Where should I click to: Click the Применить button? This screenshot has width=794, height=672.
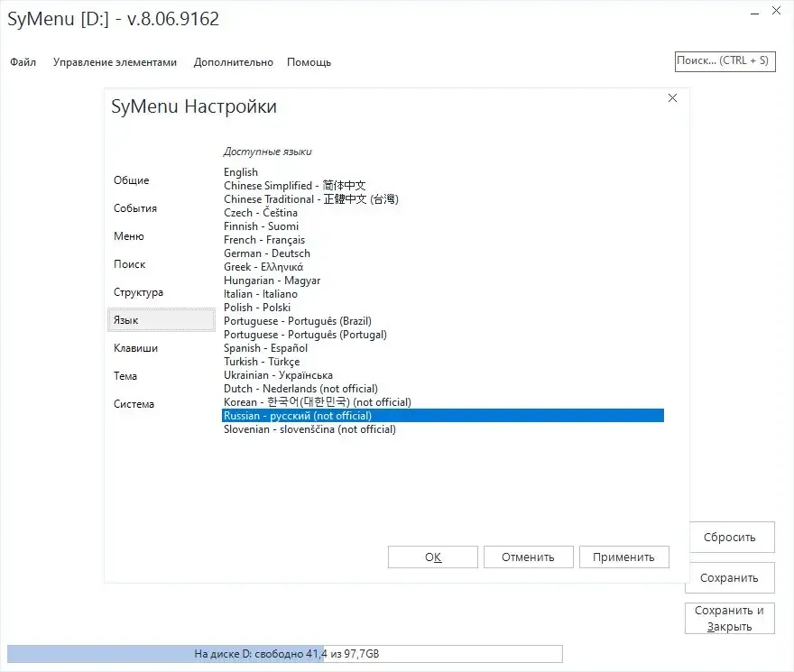point(623,557)
